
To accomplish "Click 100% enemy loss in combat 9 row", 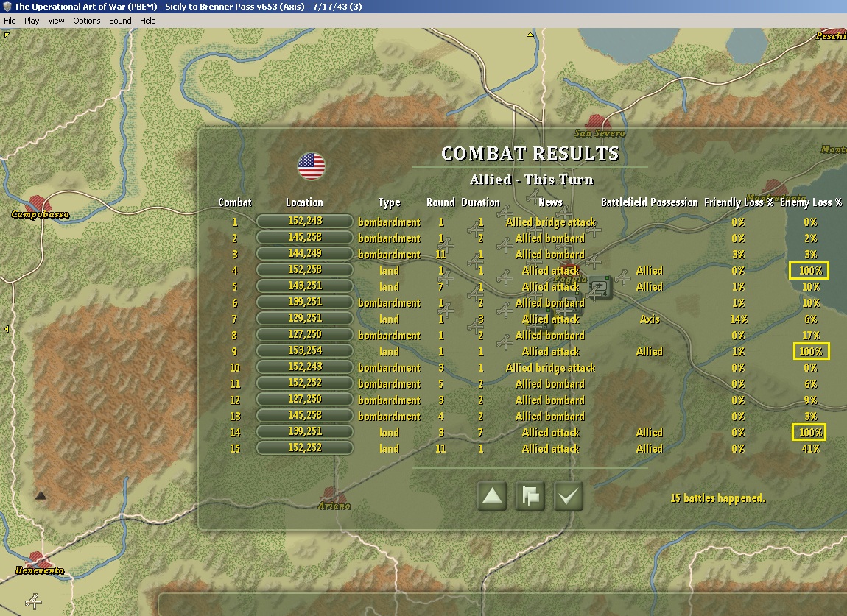I will coord(810,352).
